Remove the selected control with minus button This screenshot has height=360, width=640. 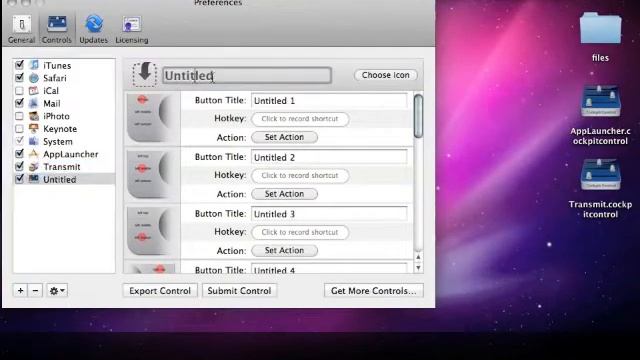(x=35, y=291)
